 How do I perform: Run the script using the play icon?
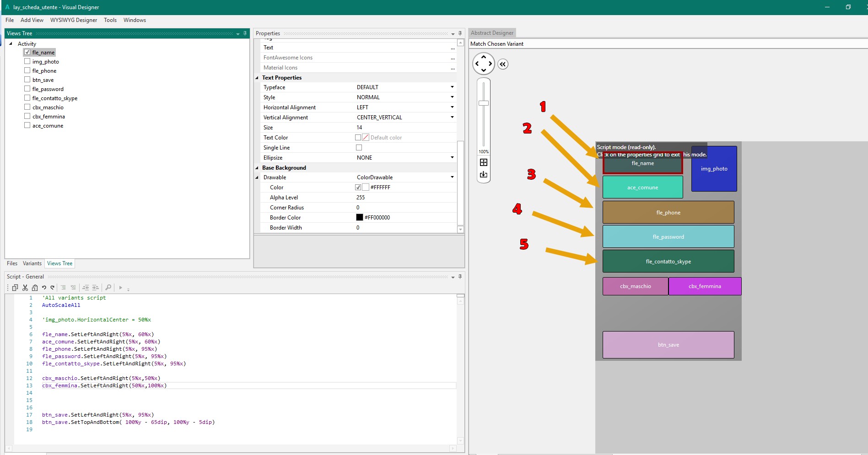pyautogui.click(x=120, y=288)
